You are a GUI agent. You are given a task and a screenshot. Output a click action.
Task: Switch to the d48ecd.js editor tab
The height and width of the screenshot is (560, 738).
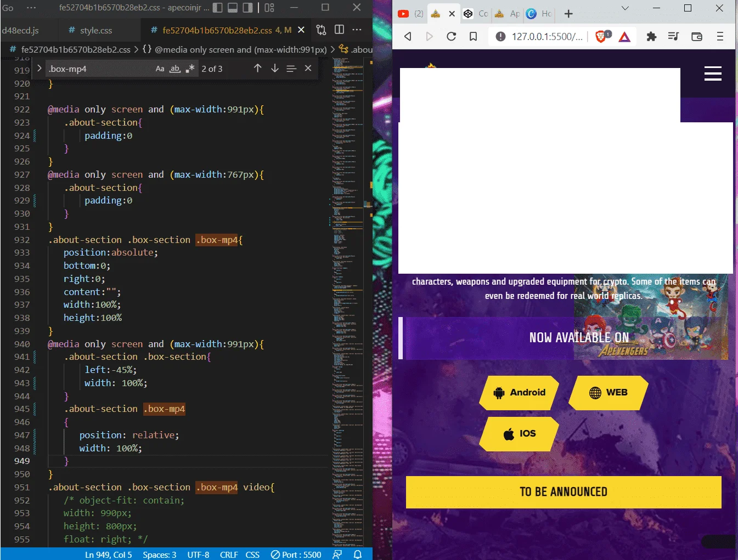pyautogui.click(x=20, y=30)
